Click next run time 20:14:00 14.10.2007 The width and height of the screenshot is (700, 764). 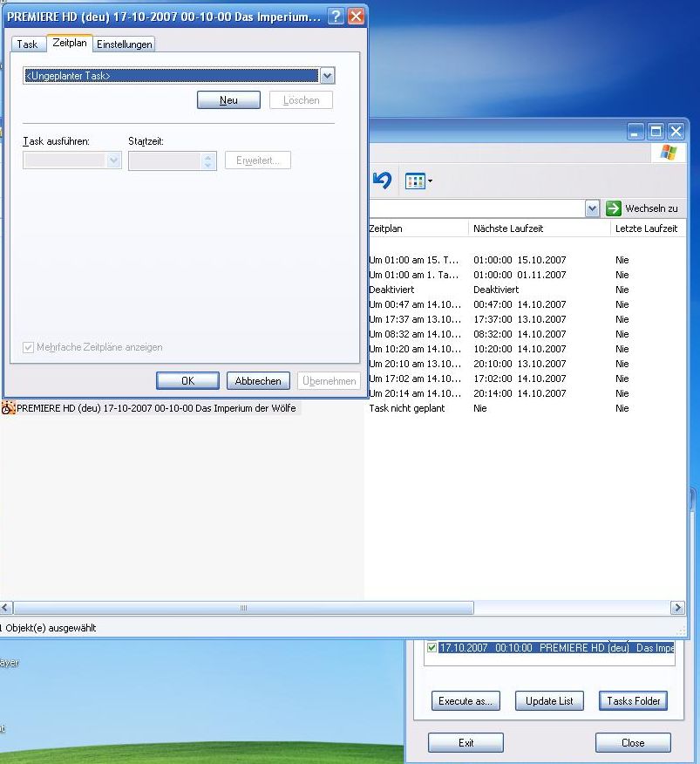click(x=520, y=393)
